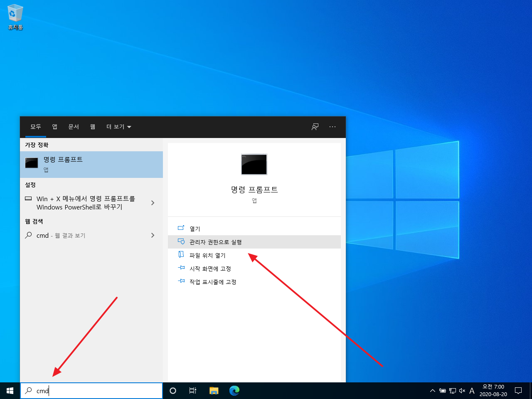Click the Cortana circle icon on taskbar
Image resolution: width=532 pixels, height=399 pixels.
[x=173, y=391]
